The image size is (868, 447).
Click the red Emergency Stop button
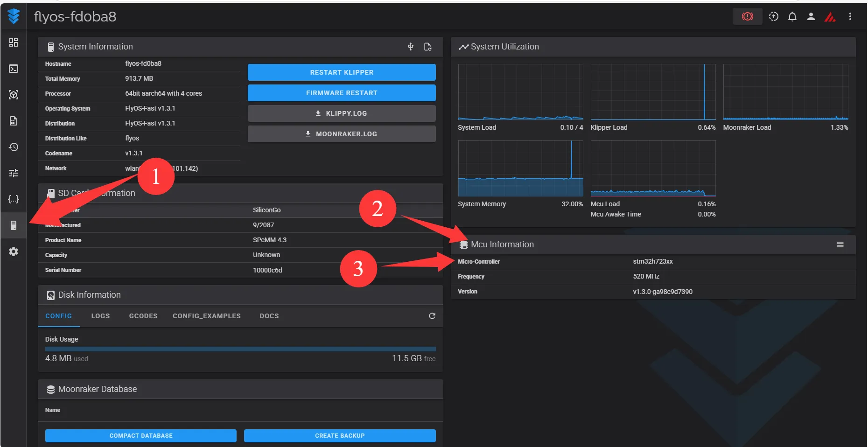[x=747, y=17]
